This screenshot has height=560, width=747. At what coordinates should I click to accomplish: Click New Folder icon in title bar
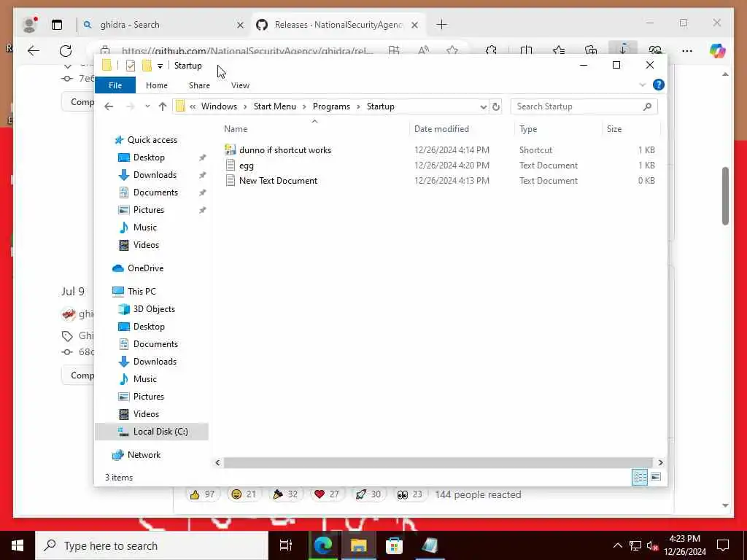click(x=147, y=65)
